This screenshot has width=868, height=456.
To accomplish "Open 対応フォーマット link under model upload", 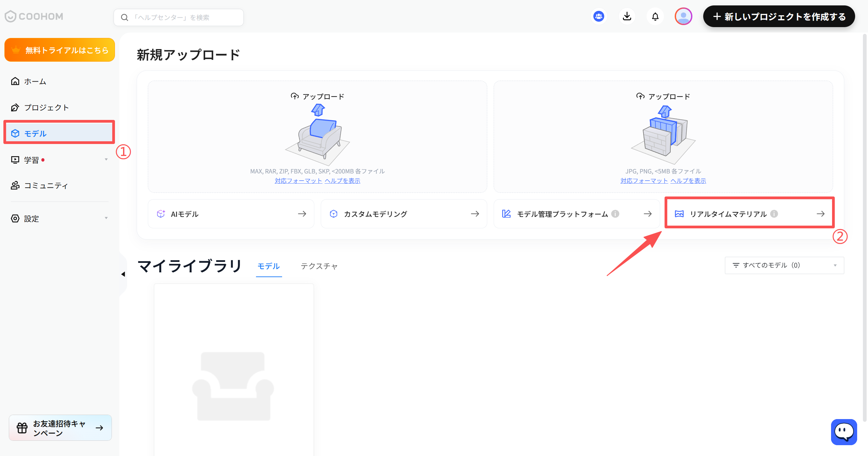I will [298, 181].
